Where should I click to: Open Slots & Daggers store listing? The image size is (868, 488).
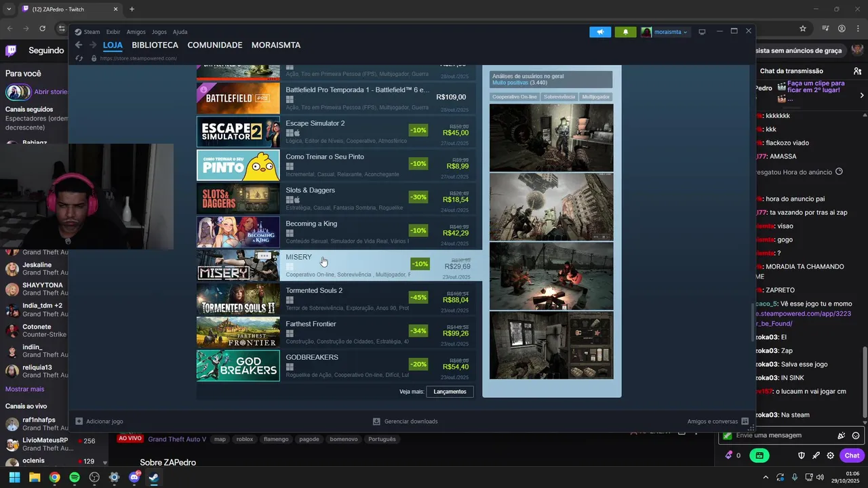coord(336,199)
